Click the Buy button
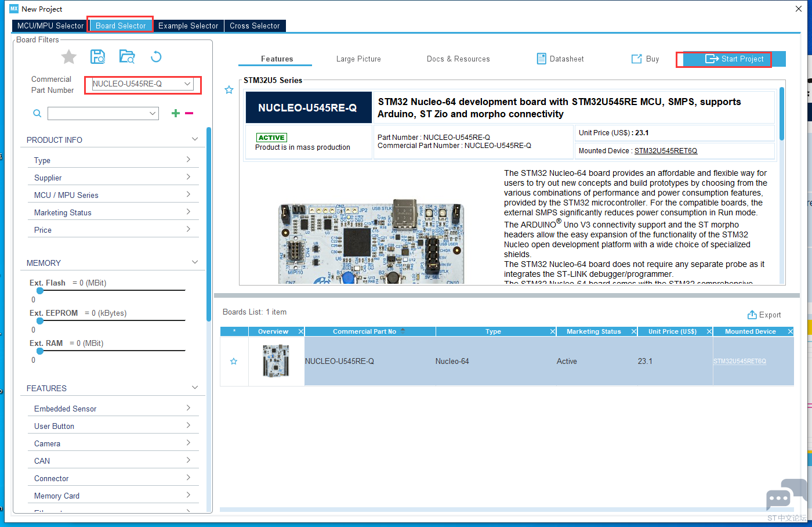The image size is (812, 527). click(645, 59)
